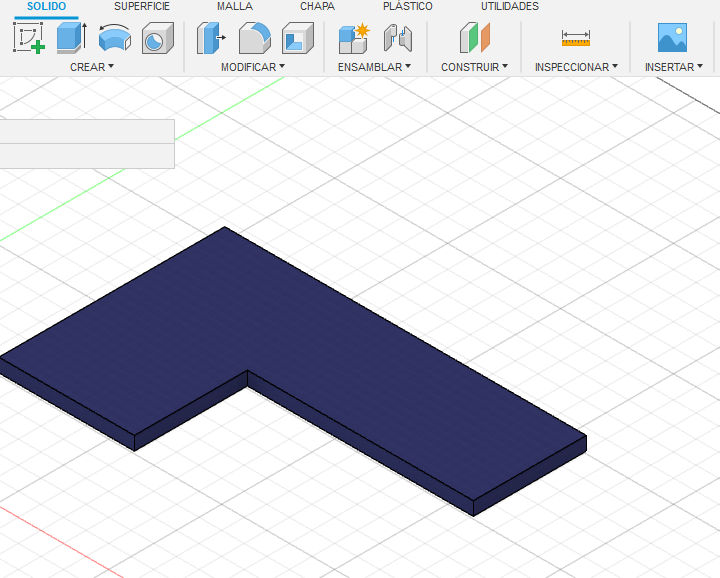
Task: Select the Create Sketch tool
Action: 29,38
